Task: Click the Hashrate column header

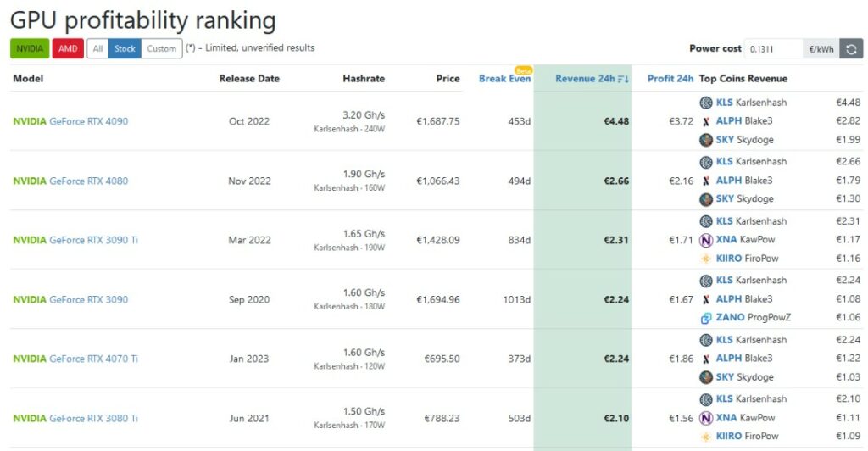Action: [x=364, y=79]
